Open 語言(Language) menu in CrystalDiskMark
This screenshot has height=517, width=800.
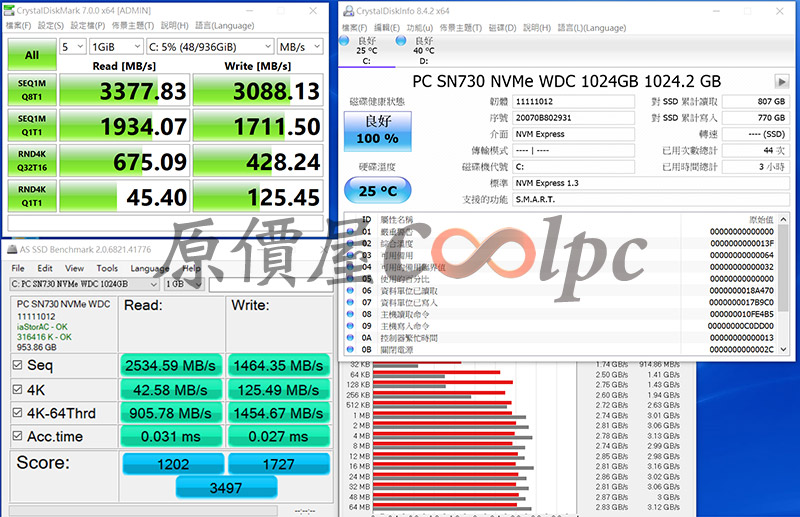click(224, 26)
